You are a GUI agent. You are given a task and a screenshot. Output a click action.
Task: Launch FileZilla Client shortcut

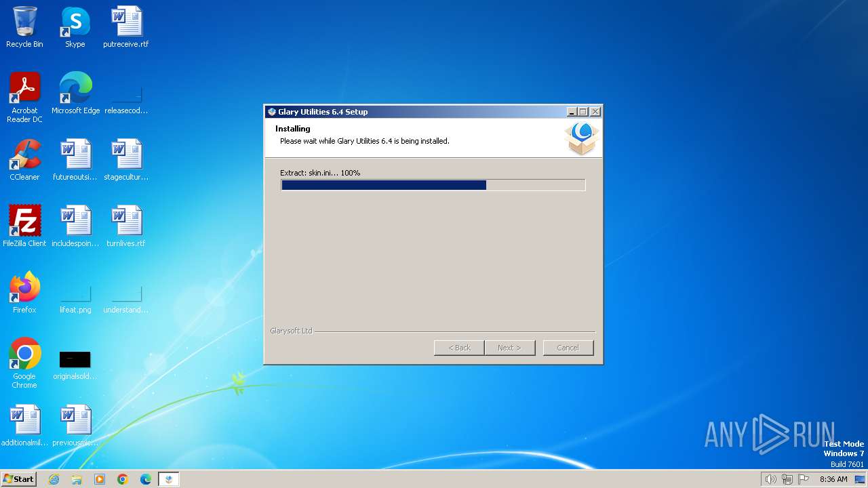[x=24, y=226]
